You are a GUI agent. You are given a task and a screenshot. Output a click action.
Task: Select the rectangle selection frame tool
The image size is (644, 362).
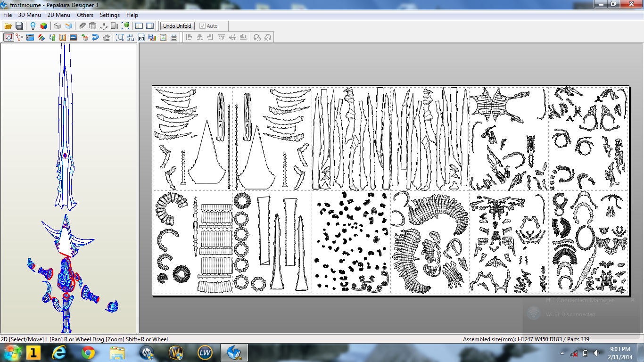(120, 37)
